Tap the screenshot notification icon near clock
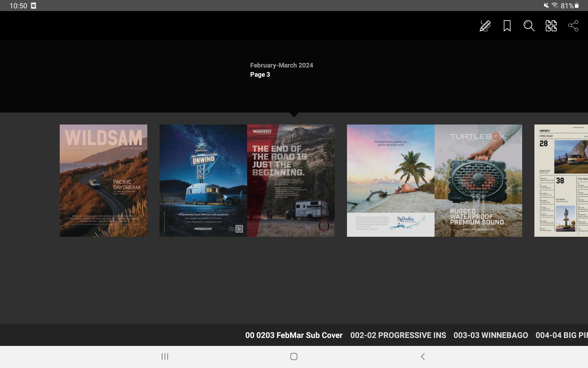The width and height of the screenshot is (588, 368). tap(34, 6)
